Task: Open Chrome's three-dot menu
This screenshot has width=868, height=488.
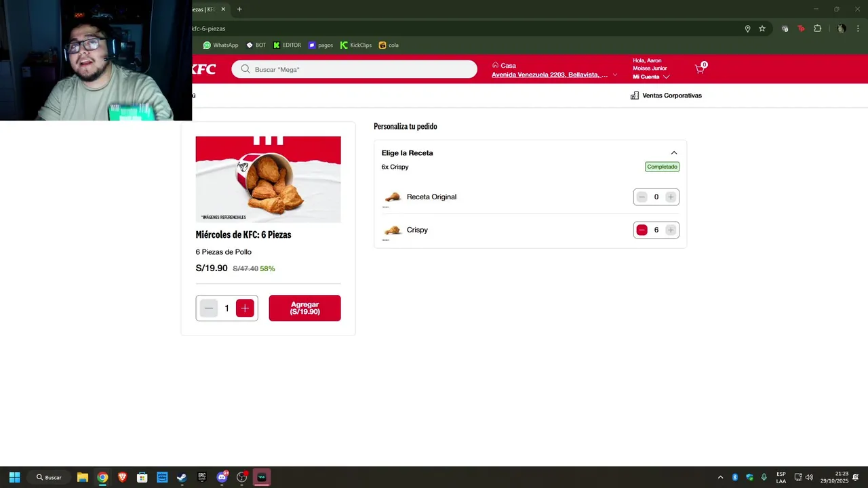Action: 858,28
